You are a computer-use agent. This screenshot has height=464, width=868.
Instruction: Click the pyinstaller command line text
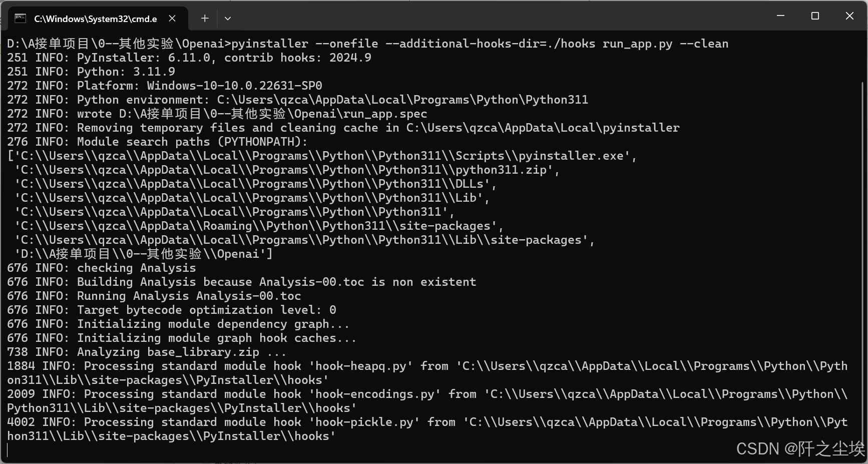tap(451, 44)
